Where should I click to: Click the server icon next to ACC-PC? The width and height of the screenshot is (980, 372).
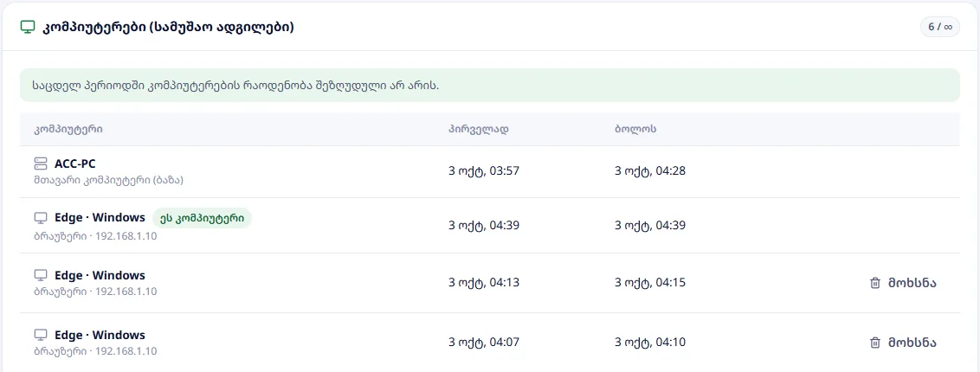(40, 164)
